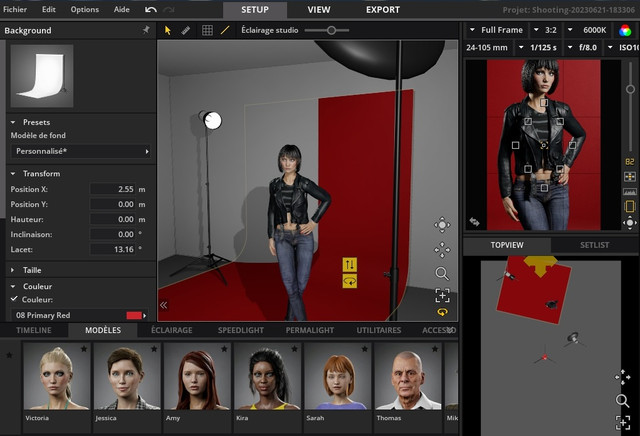Open the SETLIST tab
Viewport: 640px width, 436px height.
594,245
